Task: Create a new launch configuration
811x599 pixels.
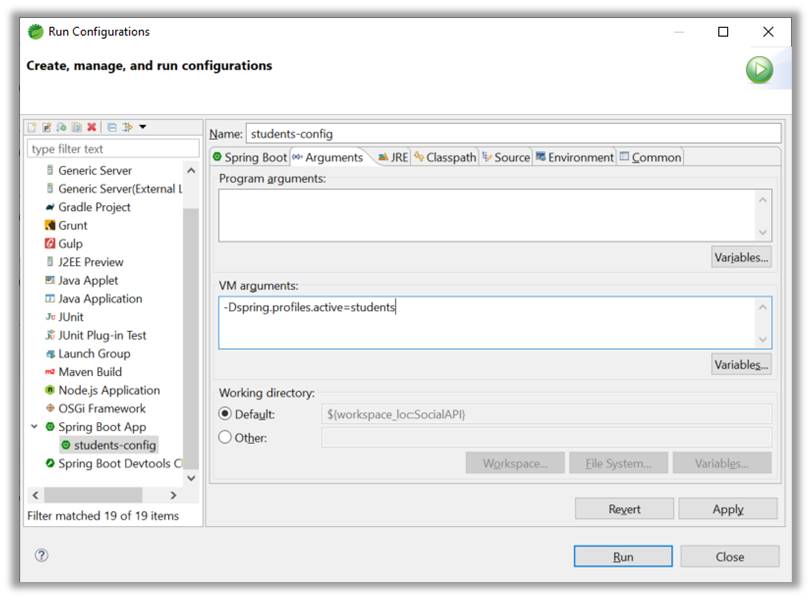Action: tap(34, 127)
